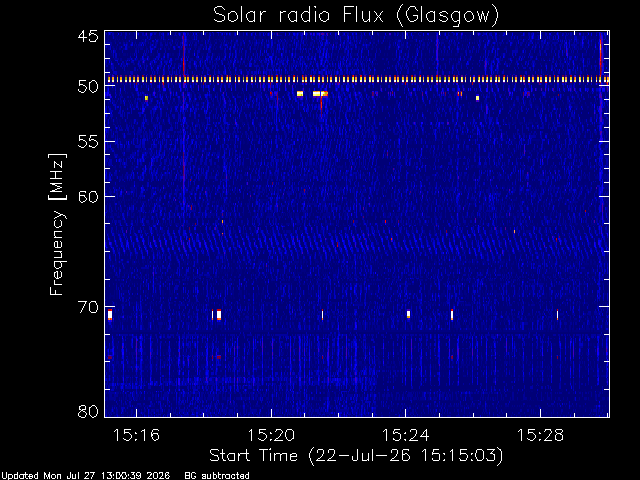Click the 80 MHz frequency axis label
The image size is (640, 480).
tap(88, 411)
